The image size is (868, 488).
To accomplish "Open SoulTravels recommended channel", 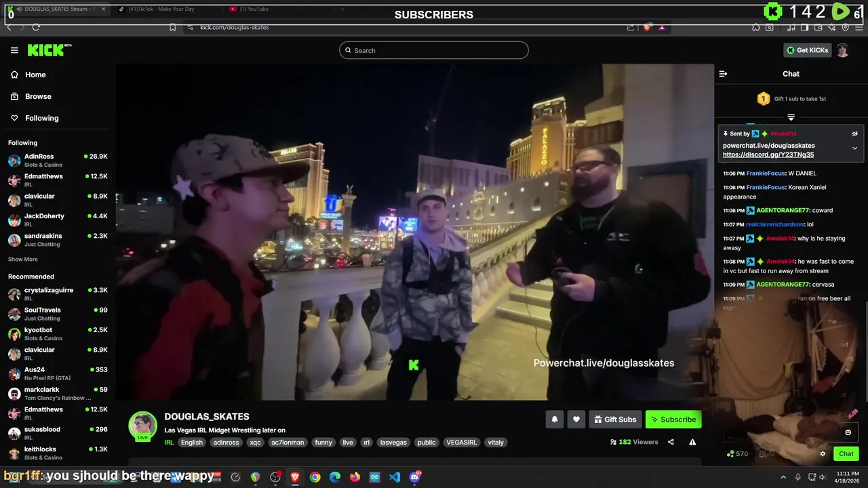I will point(58,314).
